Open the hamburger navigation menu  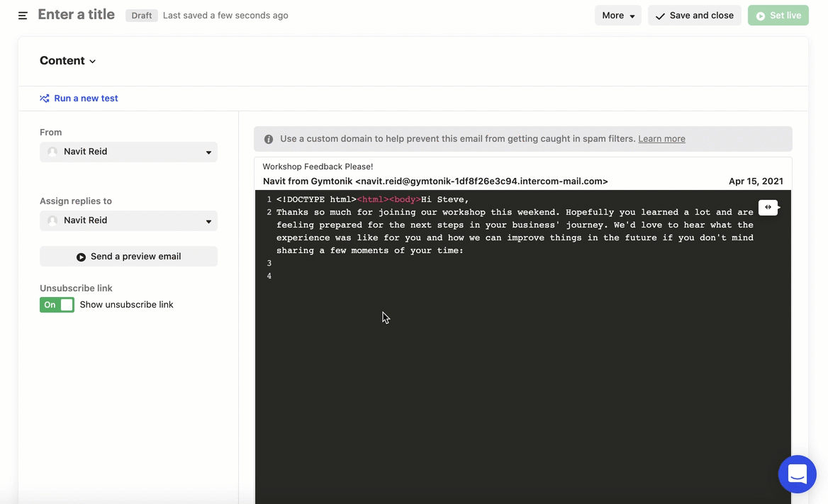pyautogui.click(x=23, y=16)
